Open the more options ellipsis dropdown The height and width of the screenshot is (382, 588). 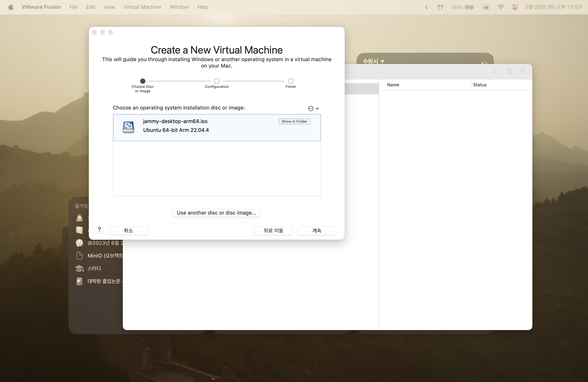pos(314,108)
